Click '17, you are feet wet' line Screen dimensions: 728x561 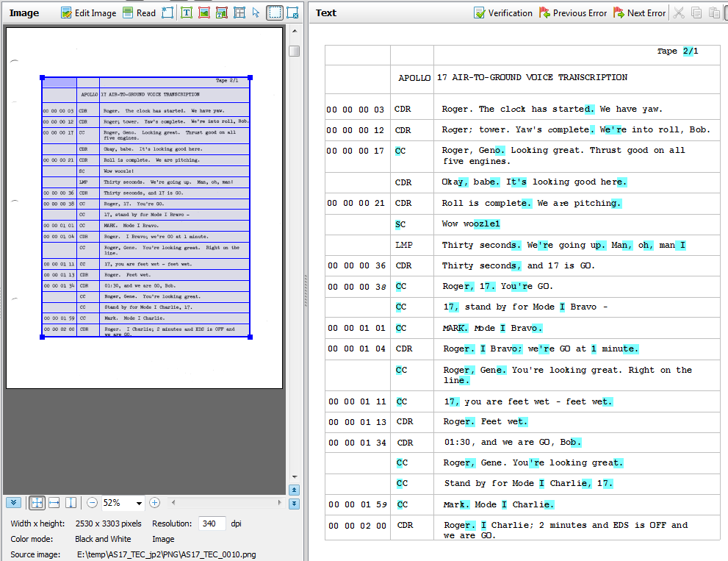tap(528, 401)
